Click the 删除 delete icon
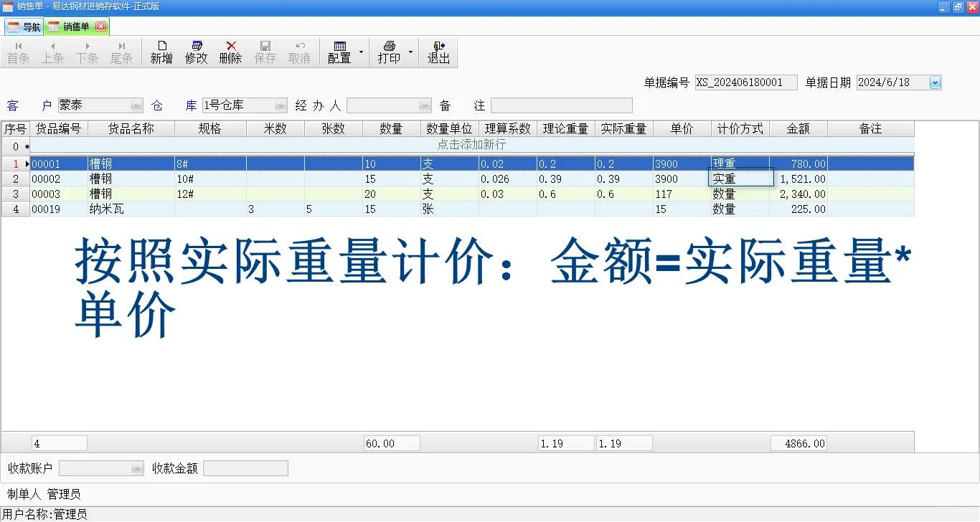Image resolution: width=980 pixels, height=522 pixels. pyautogui.click(x=230, y=52)
